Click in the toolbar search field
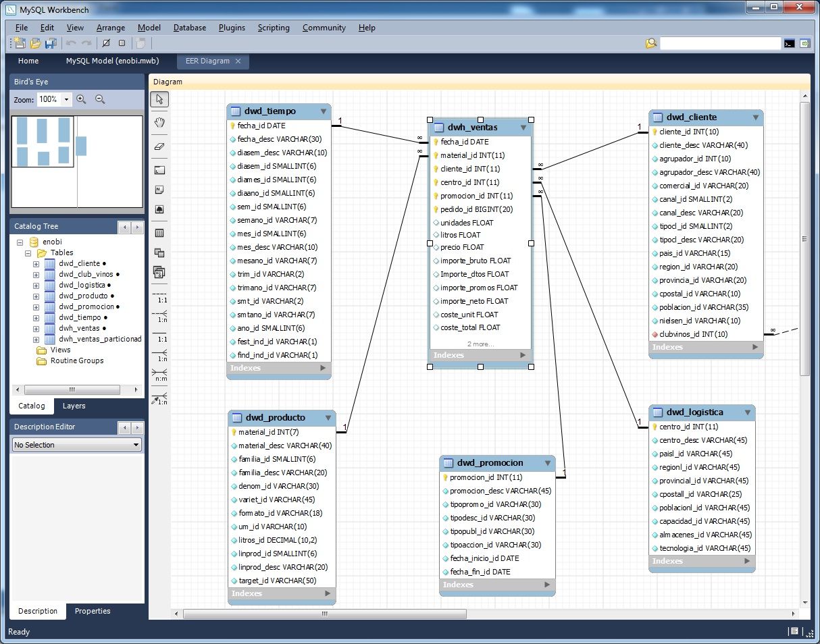820x644 pixels. click(720, 43)
